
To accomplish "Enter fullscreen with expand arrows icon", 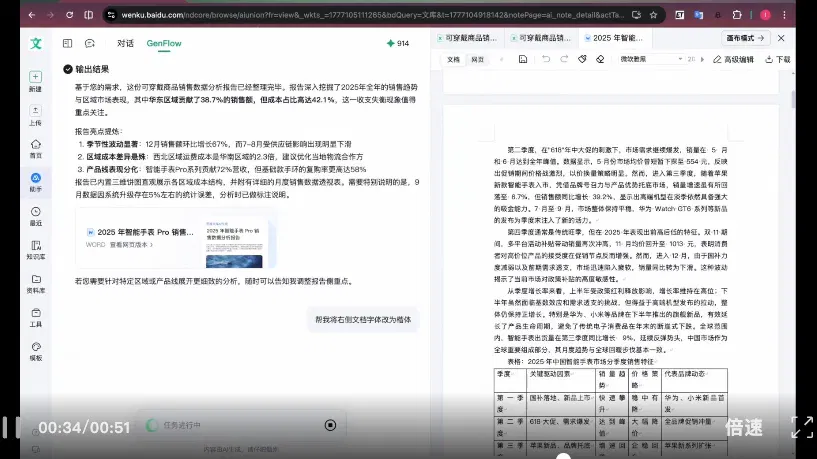I will (x=802, y=427).
